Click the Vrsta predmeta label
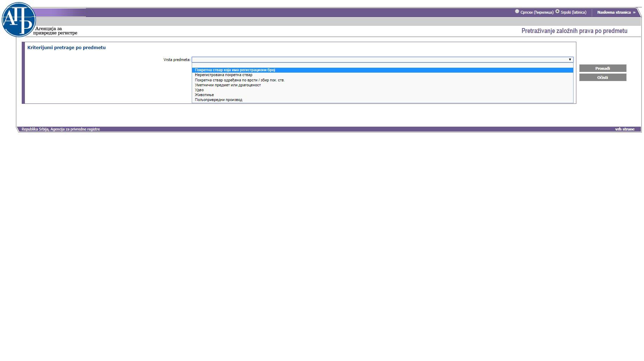The height and width of the screenshot is (361, 644). click(x=177, y=60)
